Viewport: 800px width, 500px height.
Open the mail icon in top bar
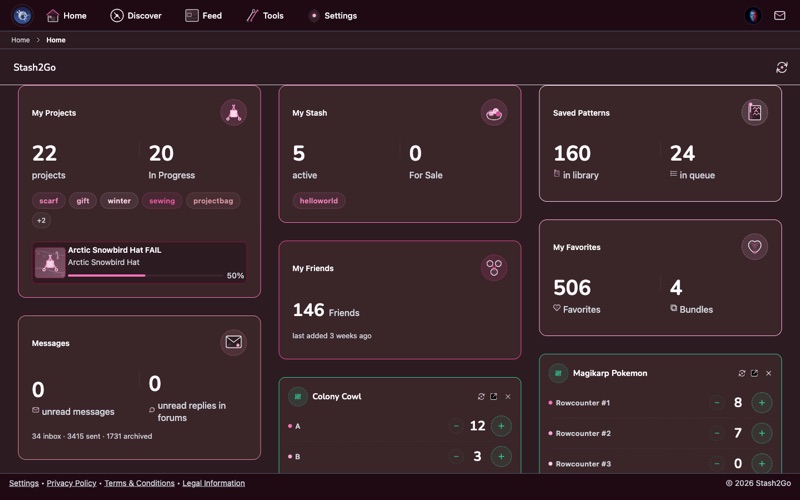coord(778,16)
